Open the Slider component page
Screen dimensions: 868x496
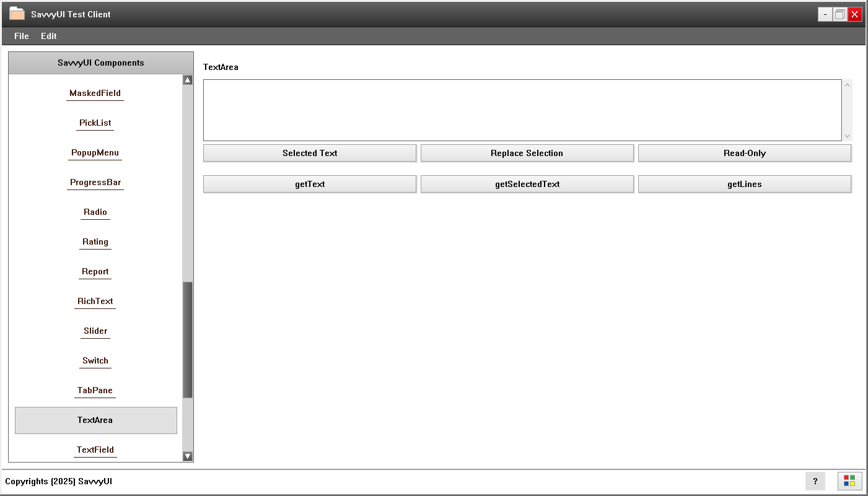tap(95, 331)
